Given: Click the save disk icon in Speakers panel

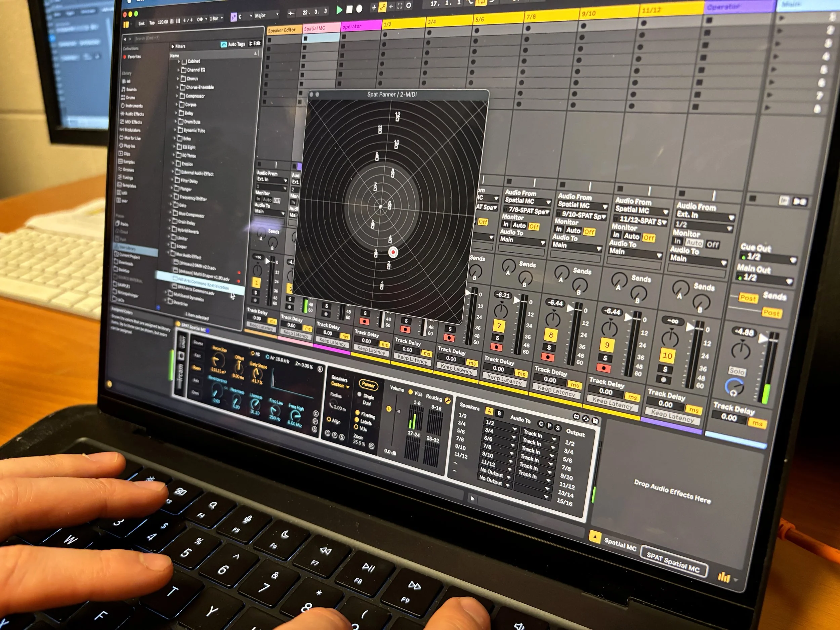Looking at the screenshot, I should point(595,420).
